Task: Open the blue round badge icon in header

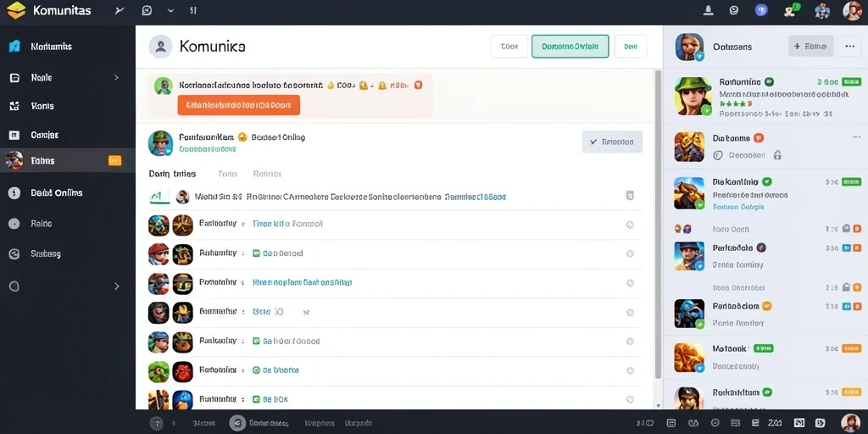Action: (x=761, y=10)
